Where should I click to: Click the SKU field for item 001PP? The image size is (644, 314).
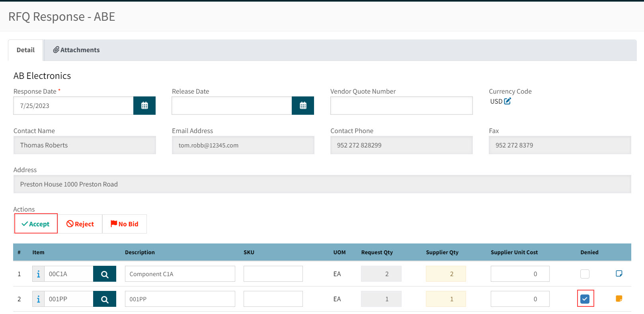(x=273, y=299)
